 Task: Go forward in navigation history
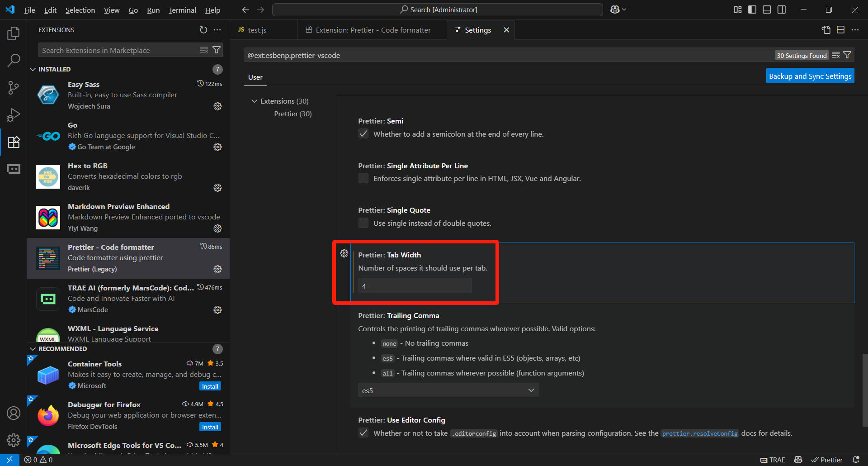260,10
